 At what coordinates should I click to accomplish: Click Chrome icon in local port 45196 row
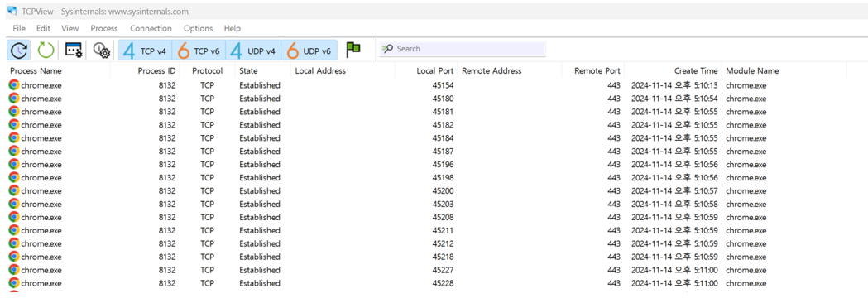(14, 165)
